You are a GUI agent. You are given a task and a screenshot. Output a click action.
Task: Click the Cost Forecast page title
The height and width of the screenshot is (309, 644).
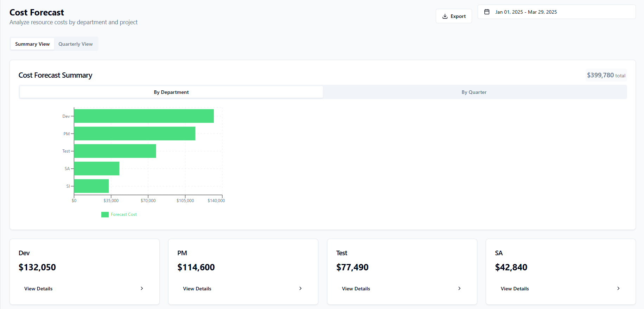37,12
